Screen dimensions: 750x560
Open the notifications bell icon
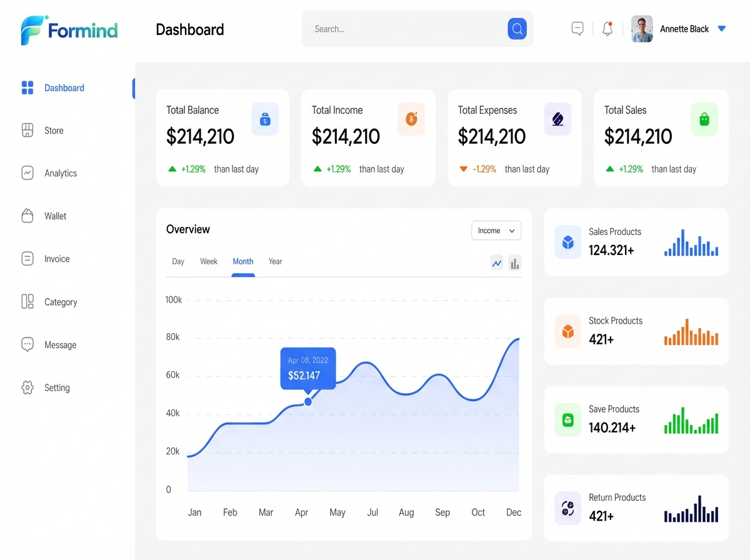[x=607, y=29]
